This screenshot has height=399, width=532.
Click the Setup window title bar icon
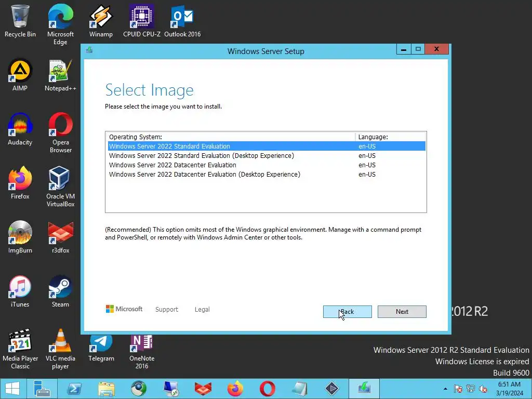point(89,50)
